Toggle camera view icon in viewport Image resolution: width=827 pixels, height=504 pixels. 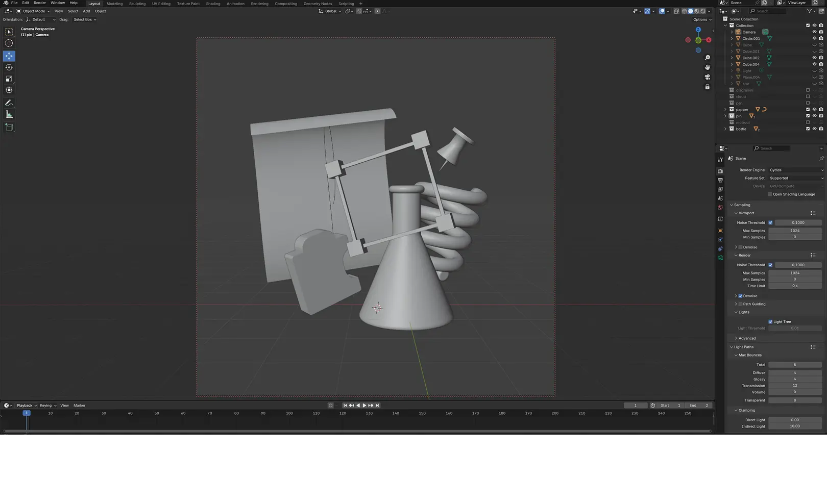click(x=708, y=77)
